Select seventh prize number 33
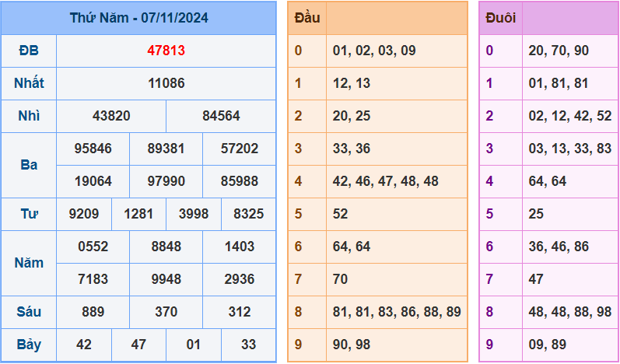This screenshot has height=364, width=620. (248, 345)
